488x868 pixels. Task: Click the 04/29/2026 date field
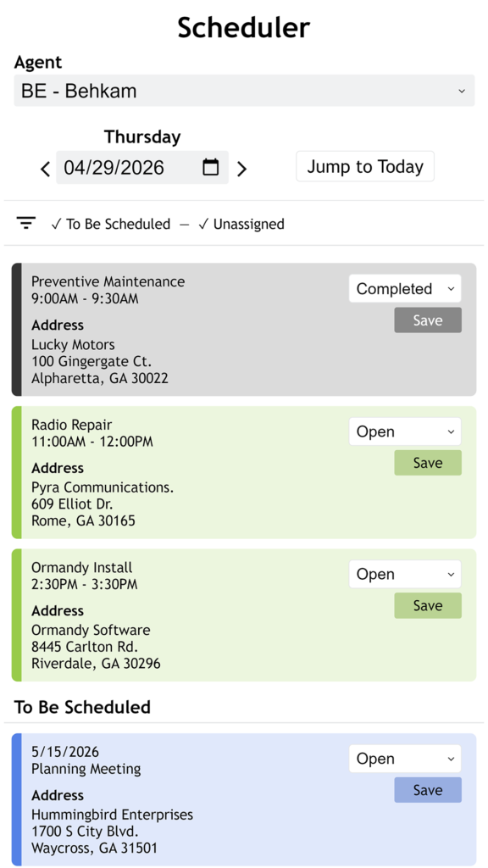pyautogui.click(x=142, y=167)
